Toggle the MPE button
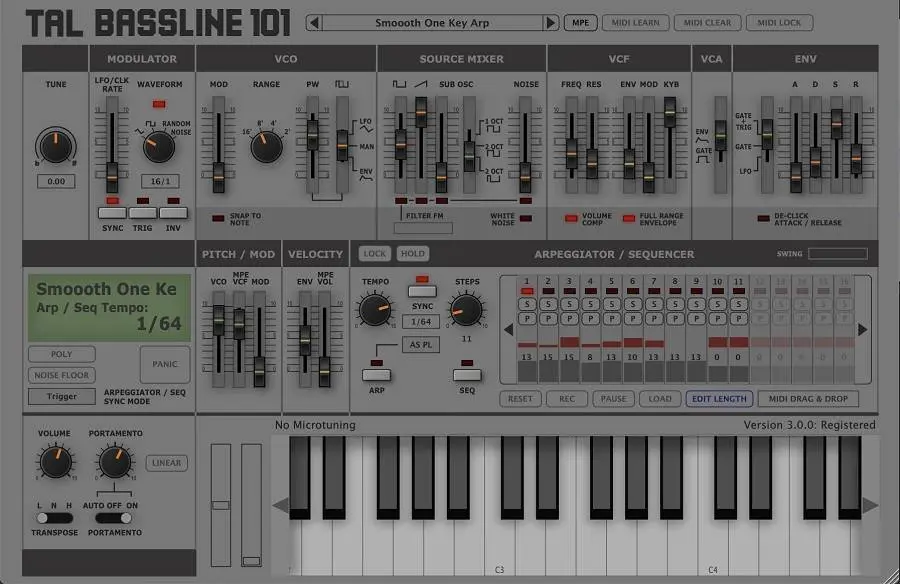900x584 pixels. coord(580,23)
